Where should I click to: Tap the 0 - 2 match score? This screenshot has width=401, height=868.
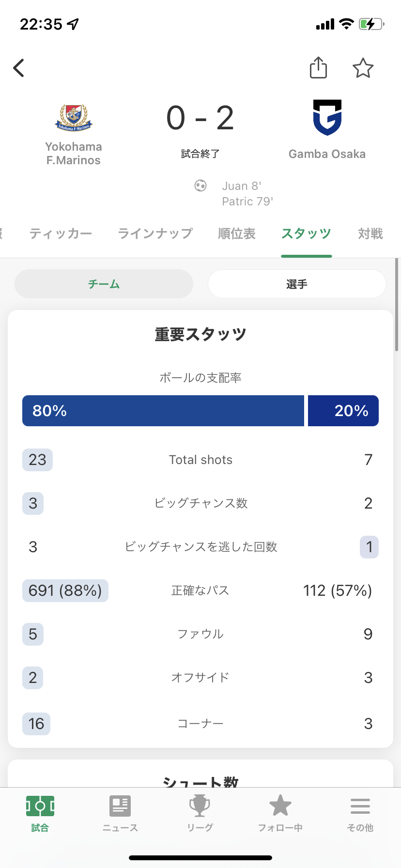pyautogui.click(x=200, y=118)
